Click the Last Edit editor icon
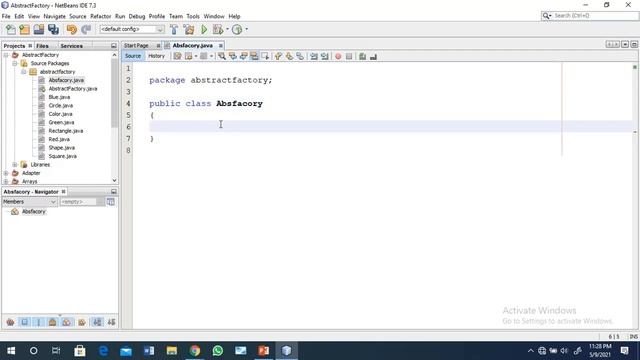The width and height of the screenshot is (640, 360). coord(177,56)
